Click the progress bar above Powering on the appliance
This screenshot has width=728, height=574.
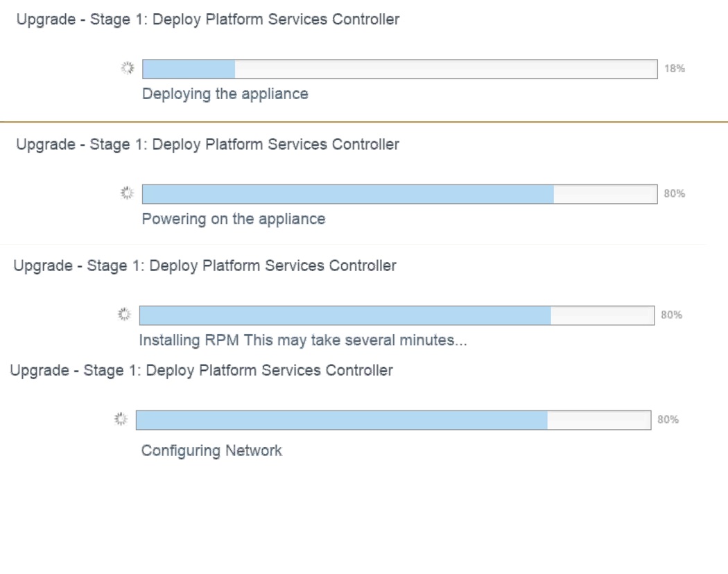399,194
